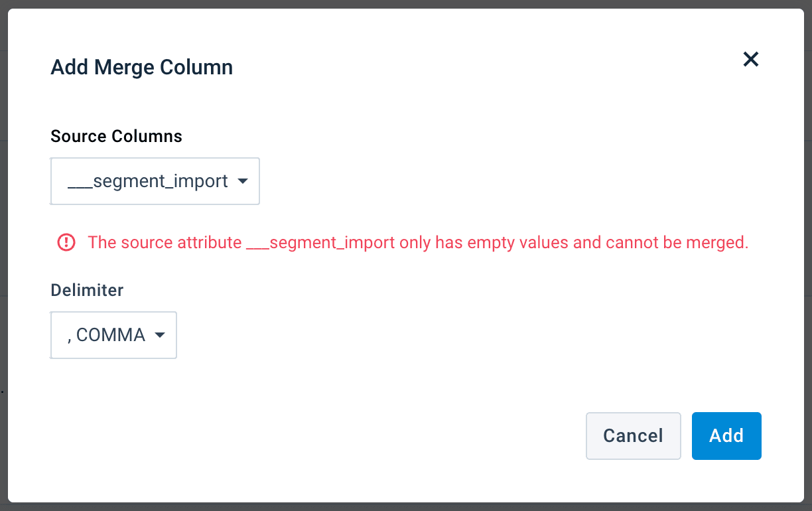812x511 pixels.
Task: Click the Delimiter field label
Action: (x=87, y=290)
